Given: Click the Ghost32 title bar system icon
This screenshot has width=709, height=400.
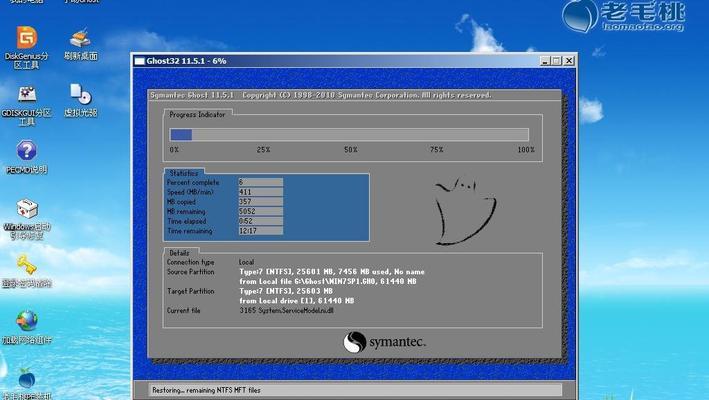Looking at the screenshot, I should [x=140, y=61].
